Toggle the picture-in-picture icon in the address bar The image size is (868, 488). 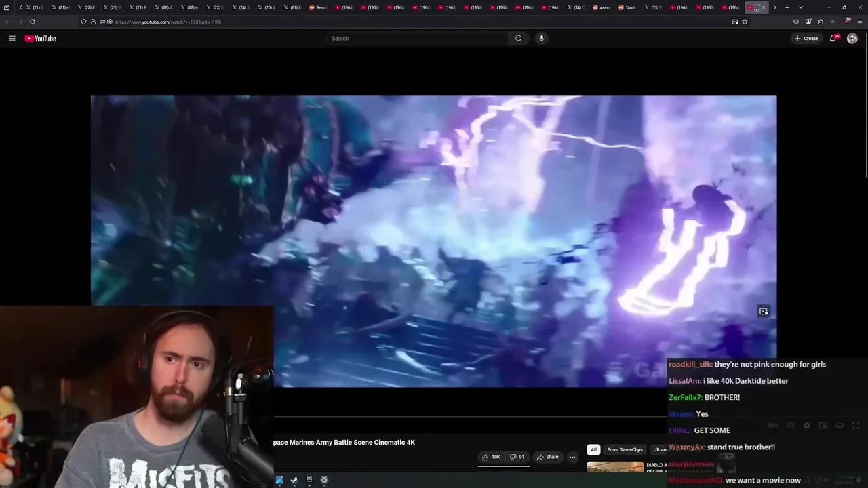click(x=735, y=22)
